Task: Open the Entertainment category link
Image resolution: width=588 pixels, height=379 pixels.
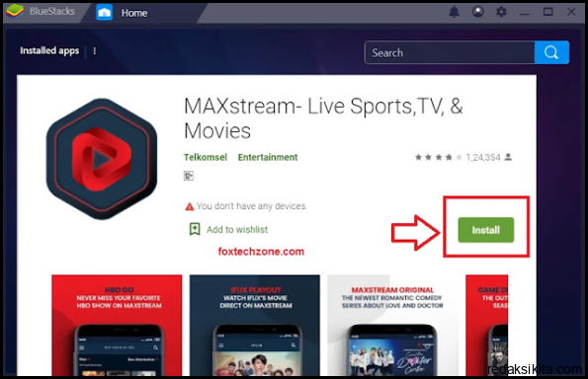Action: pyautogui.click(x=268, y=157)
